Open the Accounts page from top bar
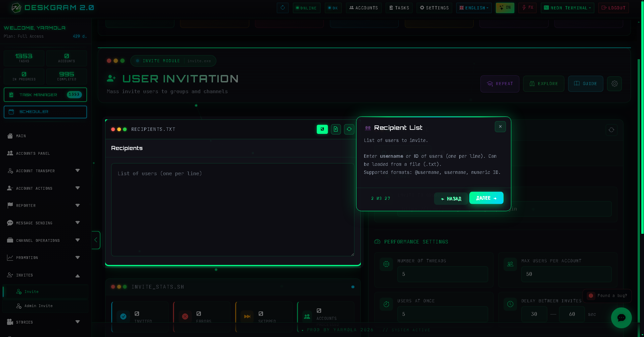 click(x=363, y=8)
